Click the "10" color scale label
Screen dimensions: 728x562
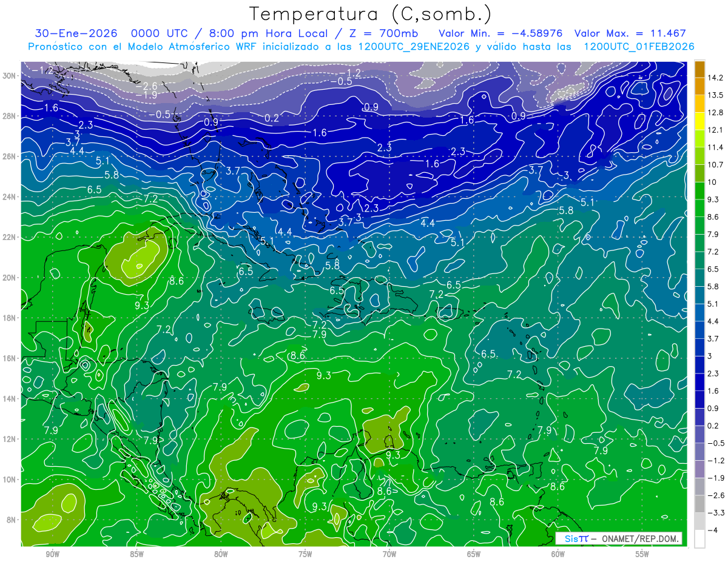click(x=713, y=182)
